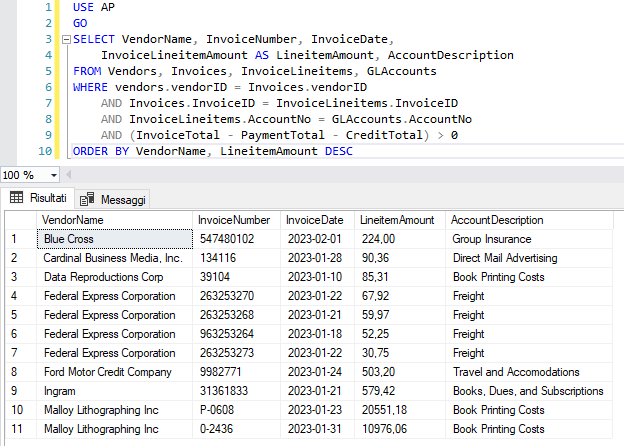Click invoice number 134116 cell
The height and width of the screenshot is (446, 624).
(237, 258)
